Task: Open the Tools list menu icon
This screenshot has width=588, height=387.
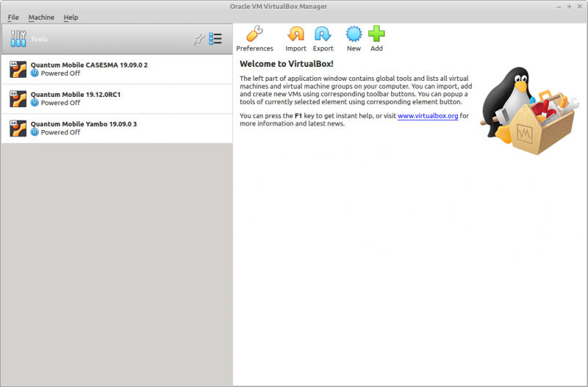Action: click(x=215, y=39)
